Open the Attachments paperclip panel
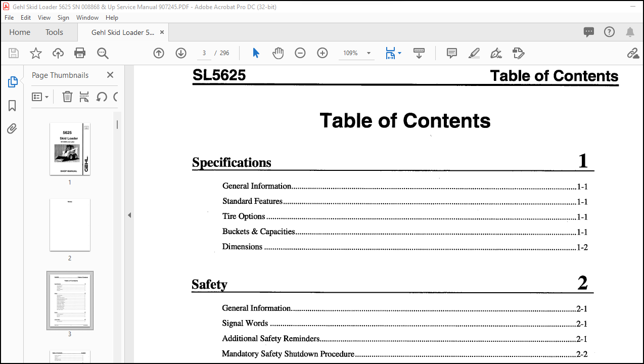The image size is (644, 364). click(x=13, y=129)
